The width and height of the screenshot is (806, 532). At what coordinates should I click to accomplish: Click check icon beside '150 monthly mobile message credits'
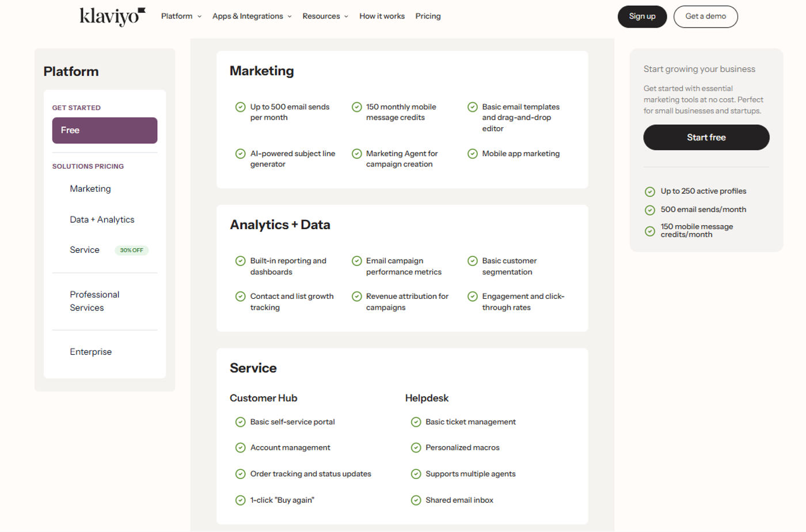[357, 107]
